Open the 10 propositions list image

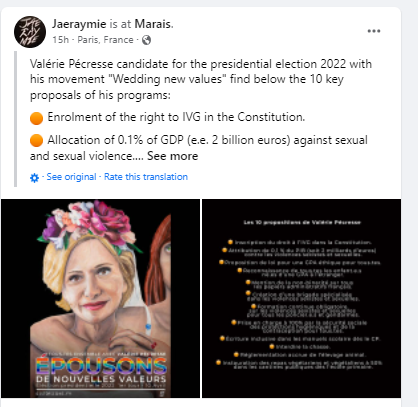302,298
